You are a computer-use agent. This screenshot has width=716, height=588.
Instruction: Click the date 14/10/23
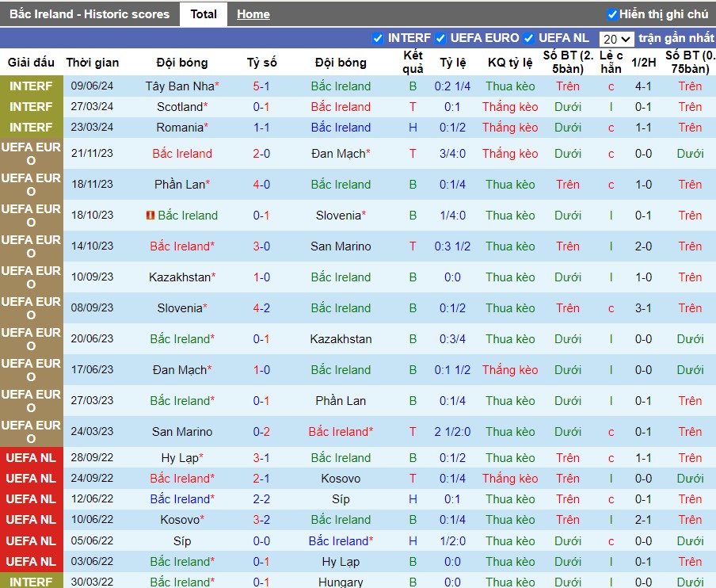[x=92, y=246]
